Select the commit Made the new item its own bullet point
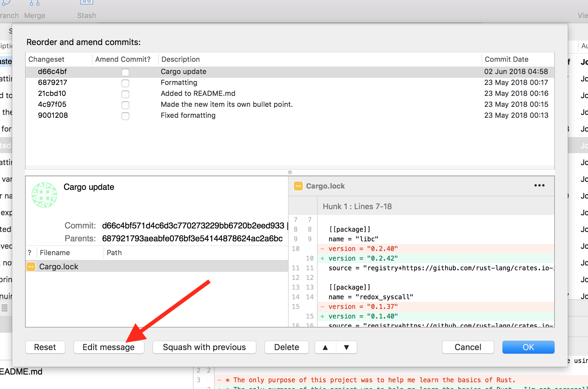 coord(227,104)
